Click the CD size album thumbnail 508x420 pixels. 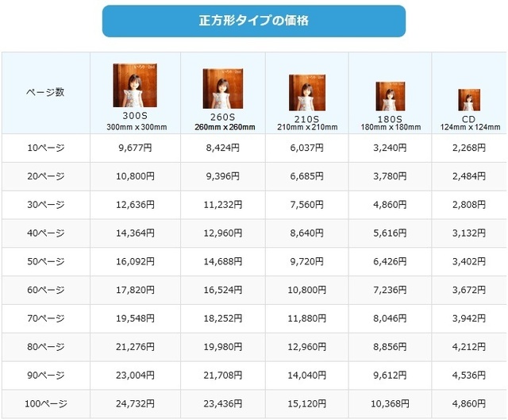(x=470, y=100)
